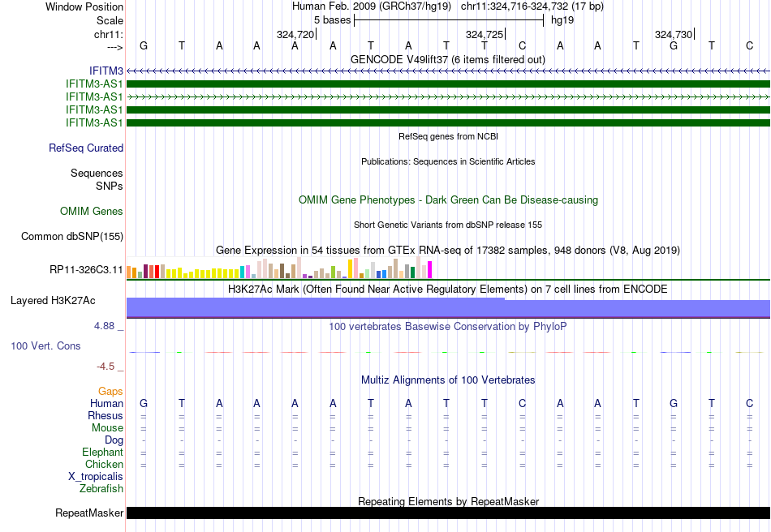Click the '5 bases' scale bar label
771x532 pixels.
pyautogui.click(x=333, y=20)
